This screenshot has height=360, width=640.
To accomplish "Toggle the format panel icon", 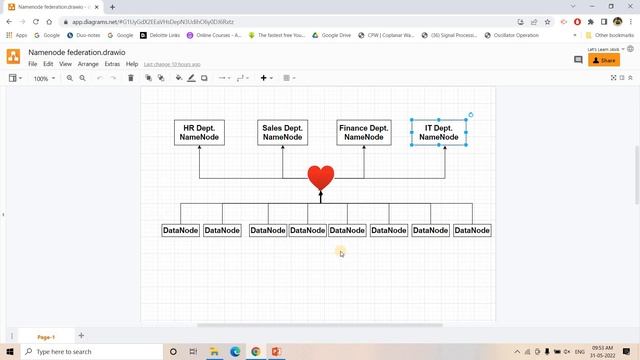I will [622, 78].
